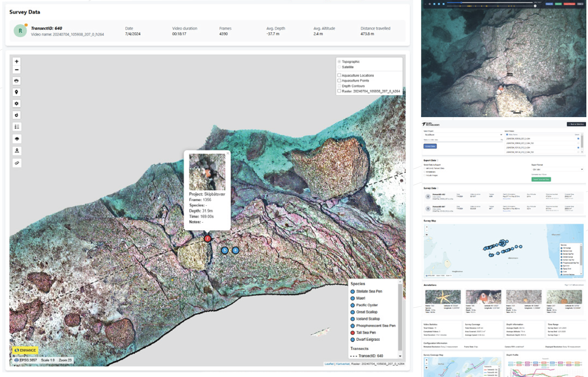Close the annotation popup on map
This screenshot has height=377, width=588.
227,153
